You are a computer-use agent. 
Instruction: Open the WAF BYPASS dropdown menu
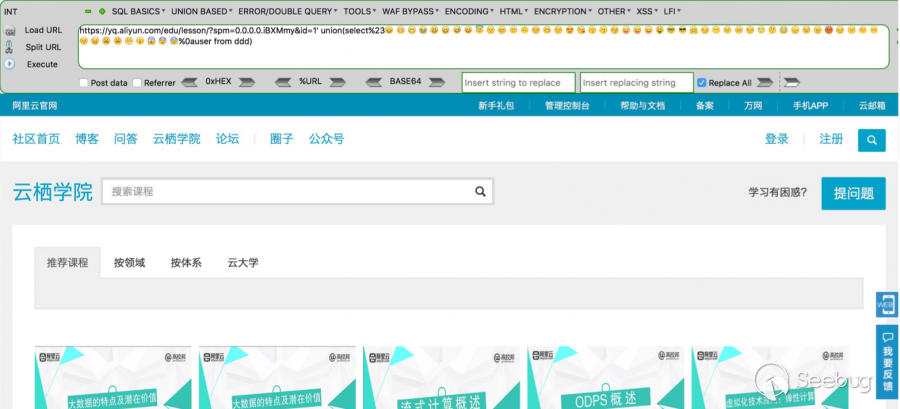click(x=411, y=11)
